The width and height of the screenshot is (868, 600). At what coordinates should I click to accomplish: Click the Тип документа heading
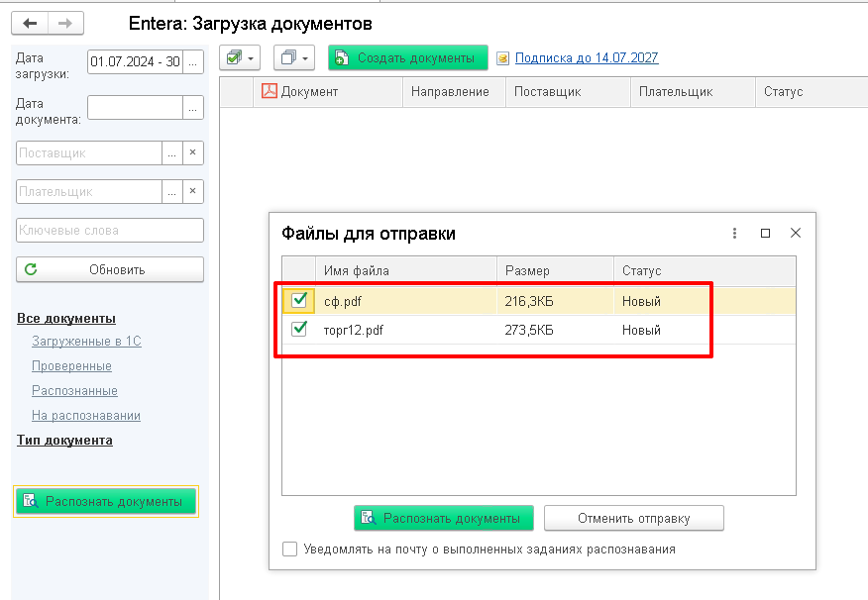point(64,441)
